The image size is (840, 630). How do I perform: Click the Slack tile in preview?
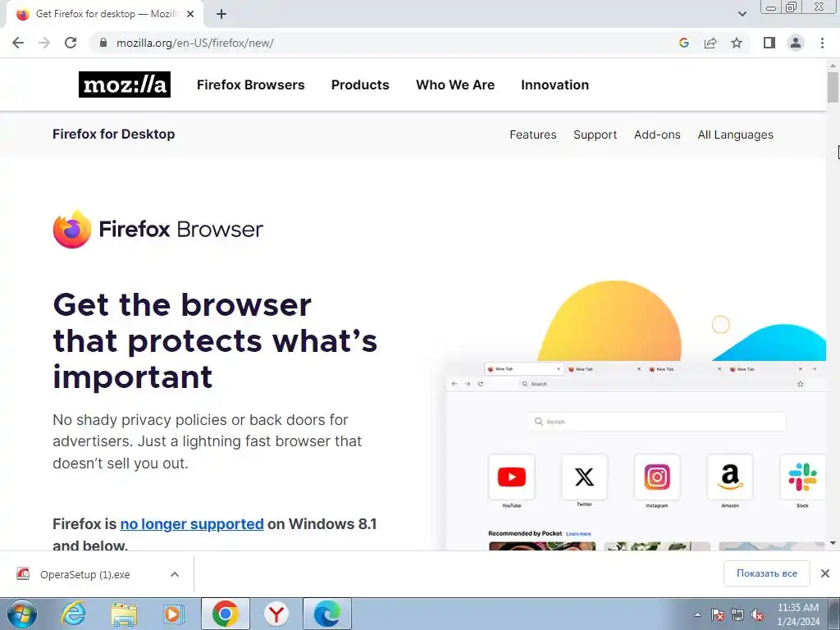tap(802, 477)
